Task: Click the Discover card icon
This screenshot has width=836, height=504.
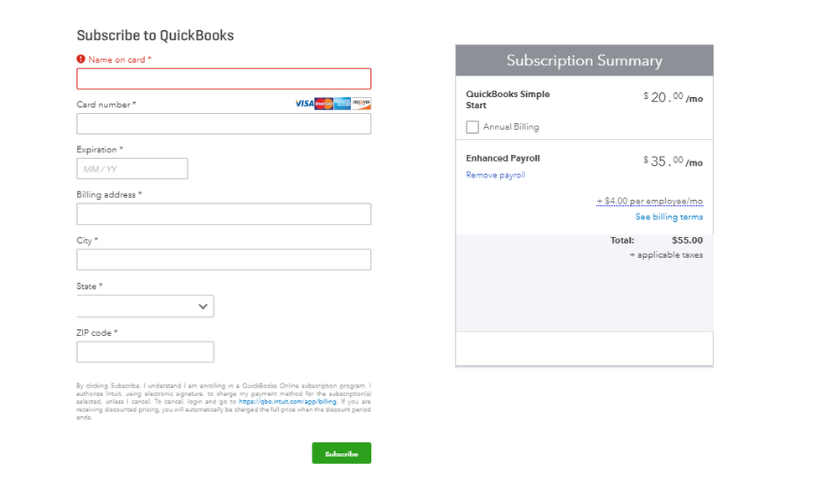Action: 362,104
